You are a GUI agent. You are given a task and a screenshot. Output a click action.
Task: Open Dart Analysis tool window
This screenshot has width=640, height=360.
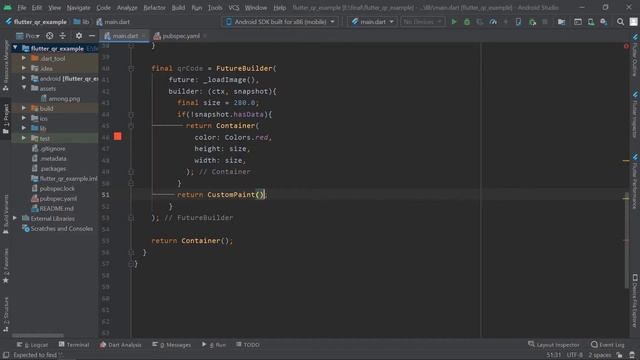click(x=120, y=345)
